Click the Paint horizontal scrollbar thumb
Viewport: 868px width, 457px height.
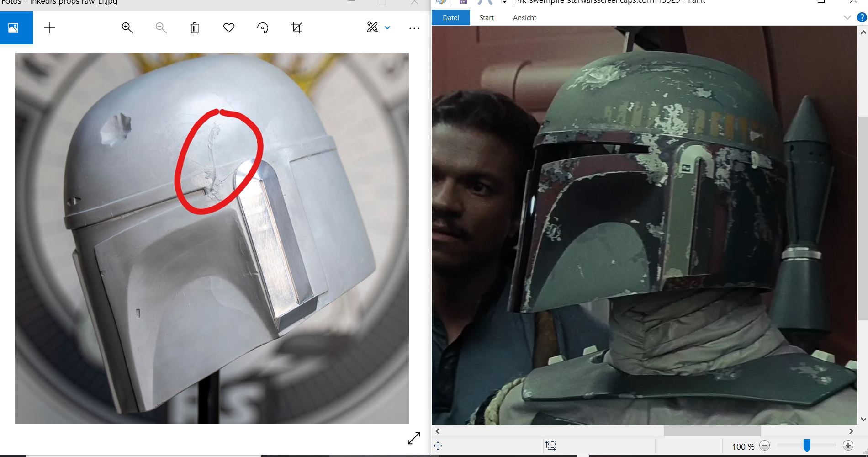pyautogui.click(x=712, y=431)
